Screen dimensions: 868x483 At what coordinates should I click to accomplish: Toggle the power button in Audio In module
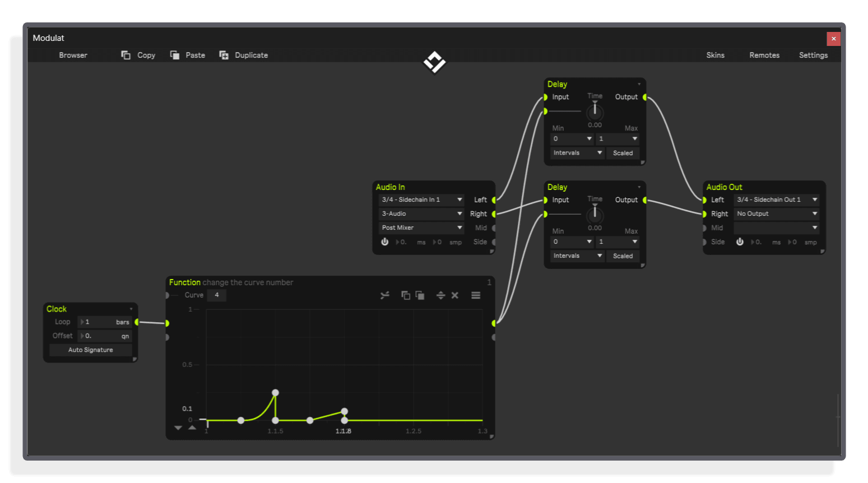385,242
